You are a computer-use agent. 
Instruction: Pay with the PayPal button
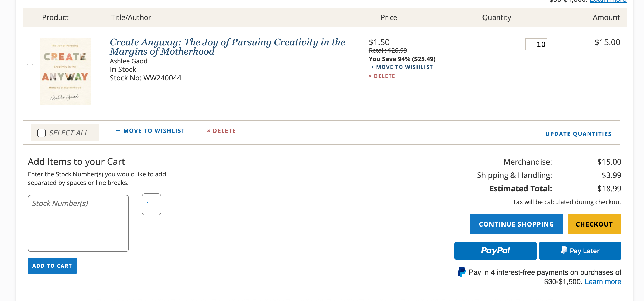[x=495, y=251]
